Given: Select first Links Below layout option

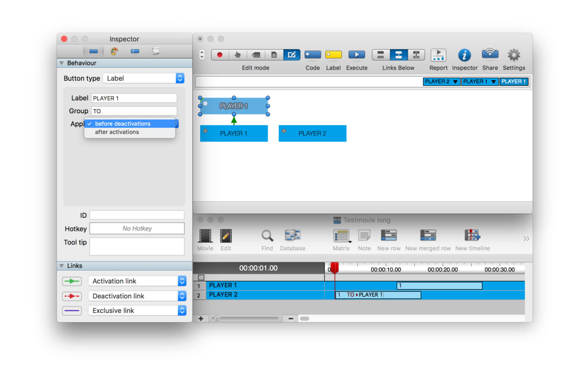Looking at the screenshot, I should [381, 55].
